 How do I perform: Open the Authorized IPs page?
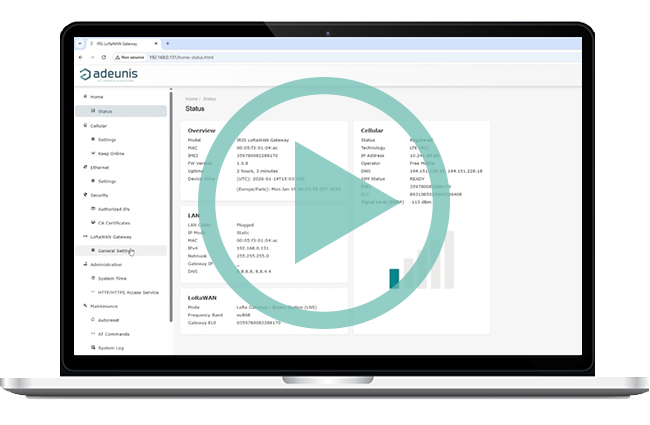[114, 209]
